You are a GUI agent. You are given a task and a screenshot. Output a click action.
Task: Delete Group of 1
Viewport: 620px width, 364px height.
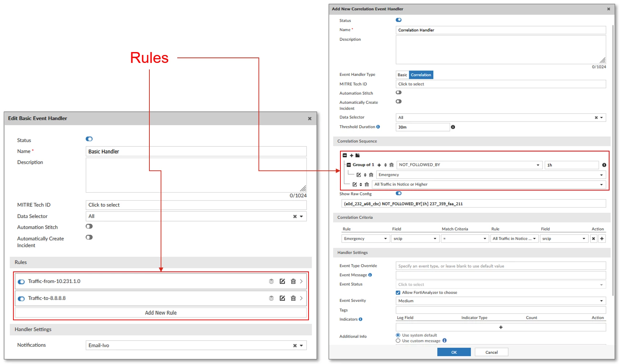click(391, 165)
